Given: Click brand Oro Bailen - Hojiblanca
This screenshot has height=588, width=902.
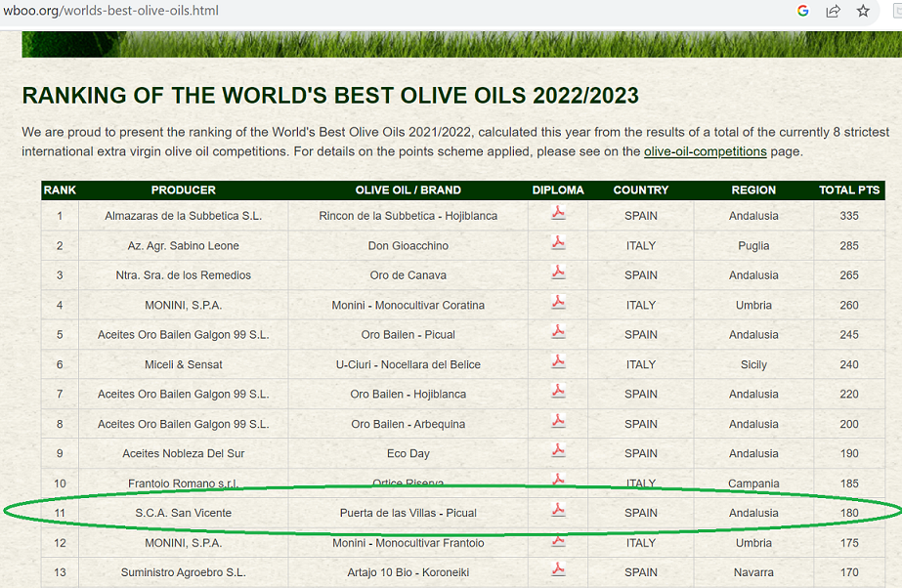Looking at the screenshot, I should (x=408, y=395).
